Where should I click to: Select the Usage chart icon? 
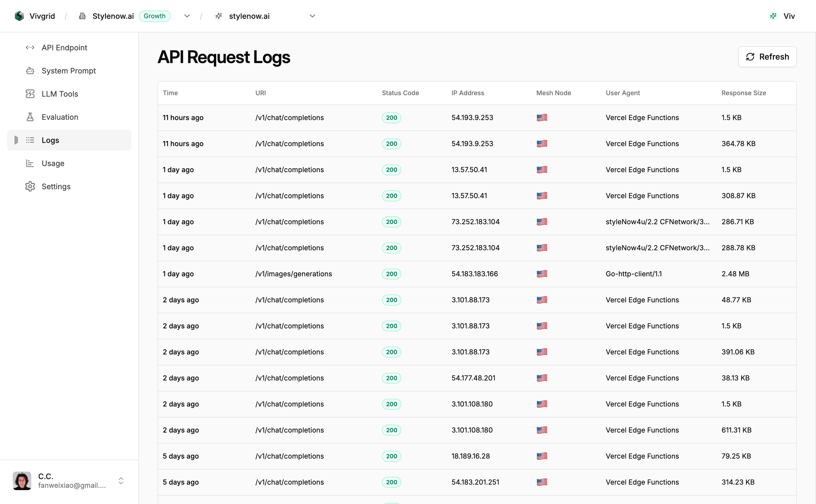pyautogui.click(x=30, y=163)
